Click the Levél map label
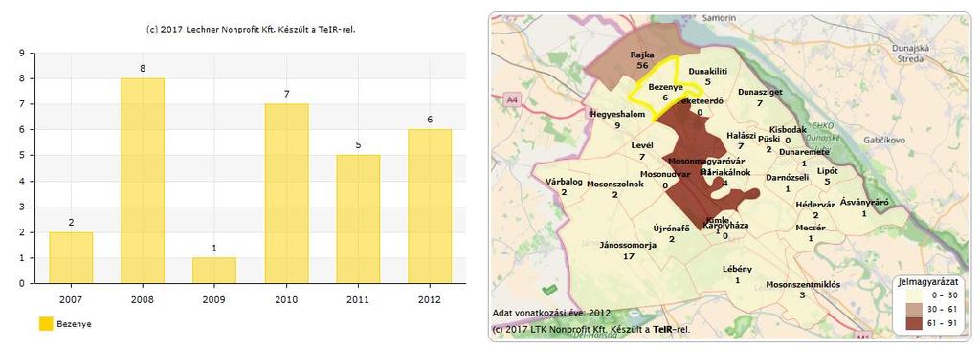The width and height of the screenshot is (980, 349). [x=642, y=145]
